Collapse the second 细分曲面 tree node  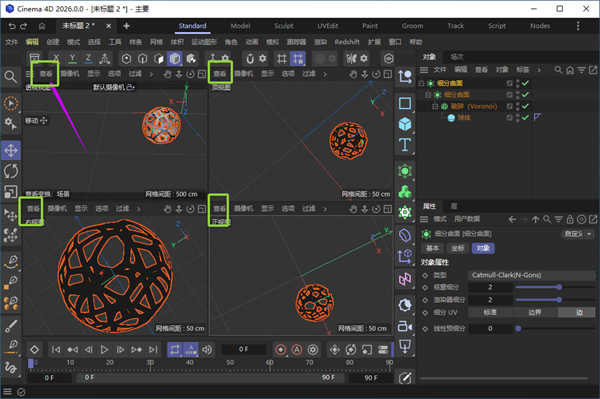pyautogui.click(x=428, y=94)
